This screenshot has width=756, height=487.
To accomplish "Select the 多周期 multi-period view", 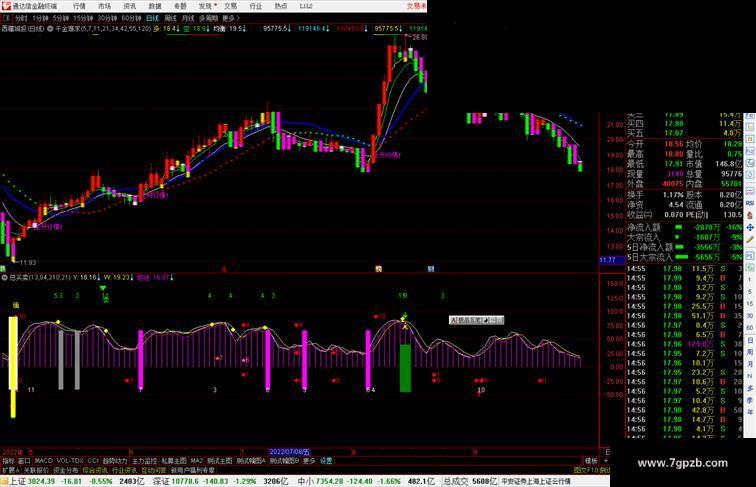I will [208, 18].
